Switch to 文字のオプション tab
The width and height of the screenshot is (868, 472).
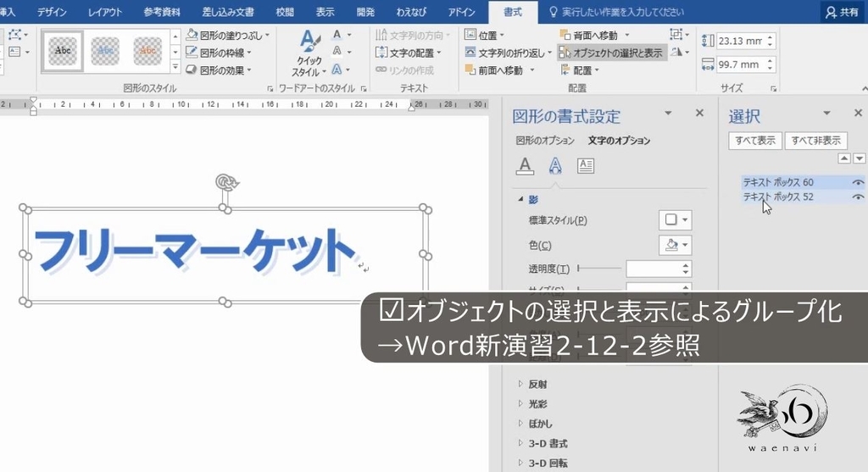pyautogui.click(x=620, y=141)
